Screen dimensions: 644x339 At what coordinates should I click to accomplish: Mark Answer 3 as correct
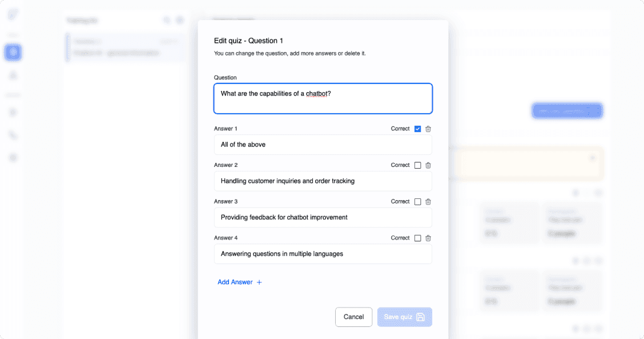click(x=418, y=202)
